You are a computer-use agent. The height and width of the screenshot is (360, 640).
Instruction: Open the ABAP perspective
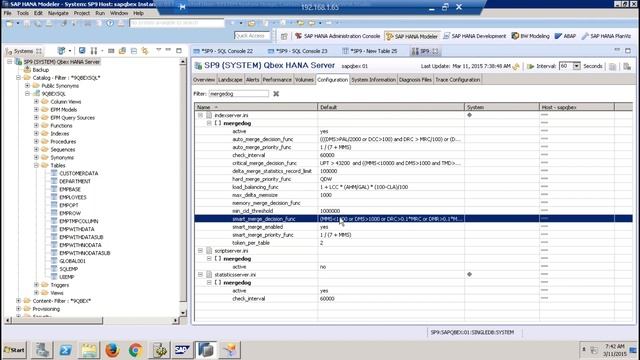tap(565, 36)
